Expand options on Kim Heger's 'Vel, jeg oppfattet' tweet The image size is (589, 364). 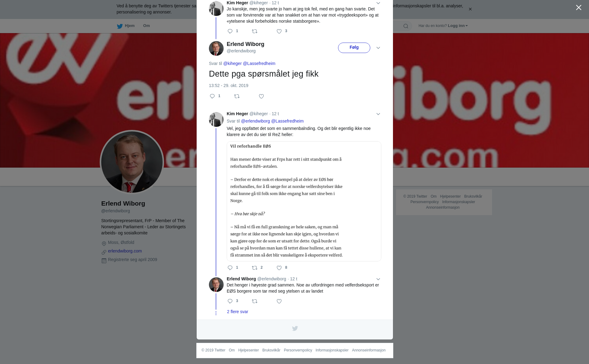pos(378,114)
